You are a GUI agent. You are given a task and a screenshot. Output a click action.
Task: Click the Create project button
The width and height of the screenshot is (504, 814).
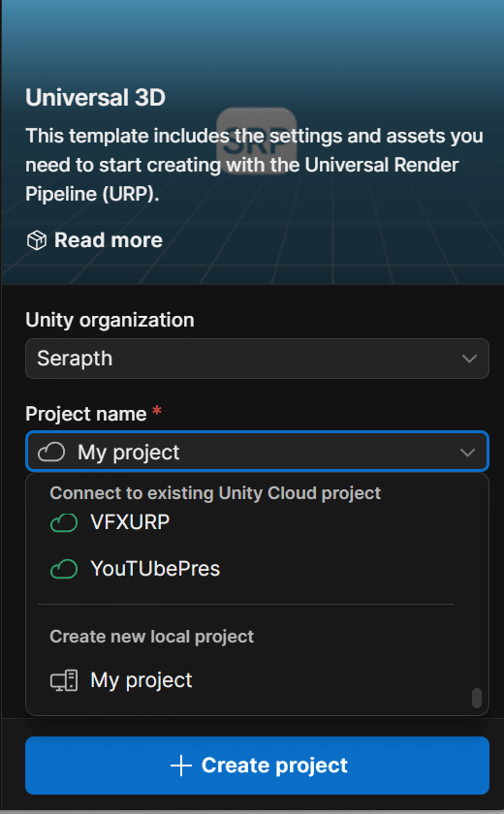(257, 766)
